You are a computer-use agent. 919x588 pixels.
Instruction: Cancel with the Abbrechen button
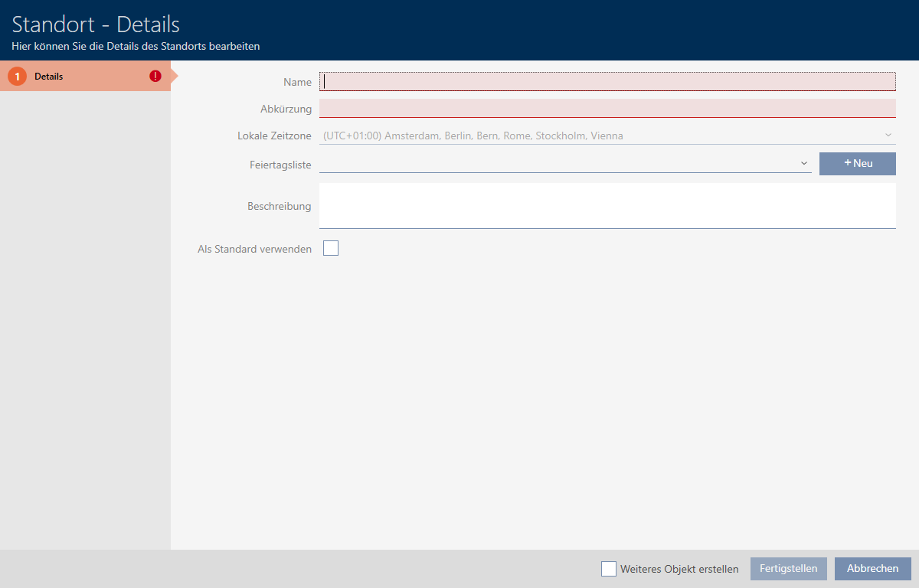coord(872,569)
